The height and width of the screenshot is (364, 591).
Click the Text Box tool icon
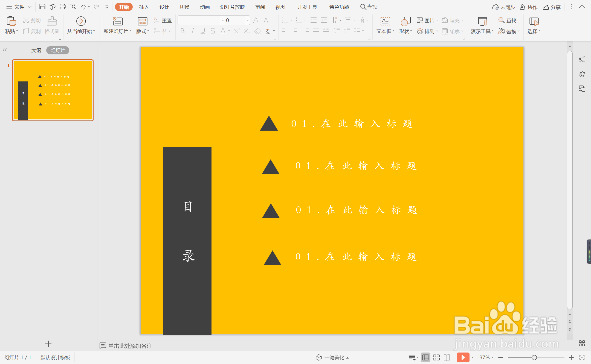pyautogui.click(x=385, y=21)
